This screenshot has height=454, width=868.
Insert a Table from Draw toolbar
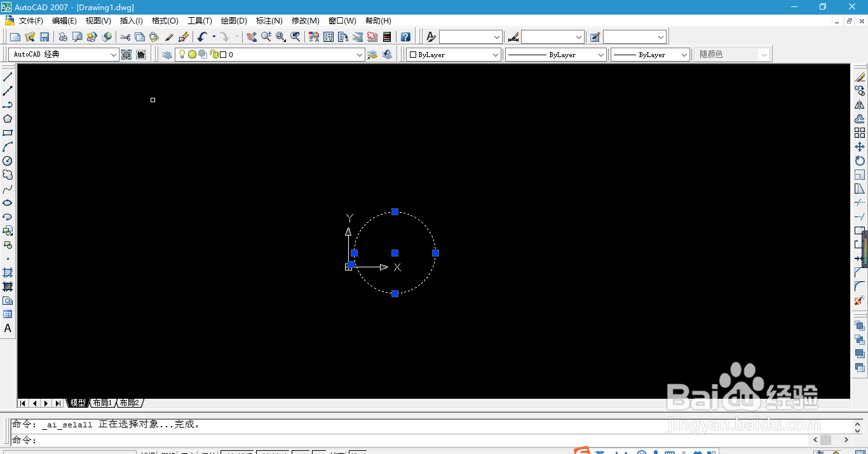point(8,314)
